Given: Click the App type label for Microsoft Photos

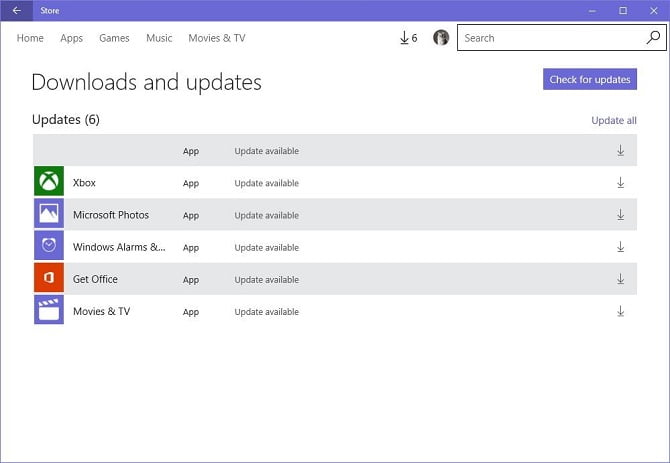Looking at the screenshot, I should pyautogui.click(x=191, y=216).
